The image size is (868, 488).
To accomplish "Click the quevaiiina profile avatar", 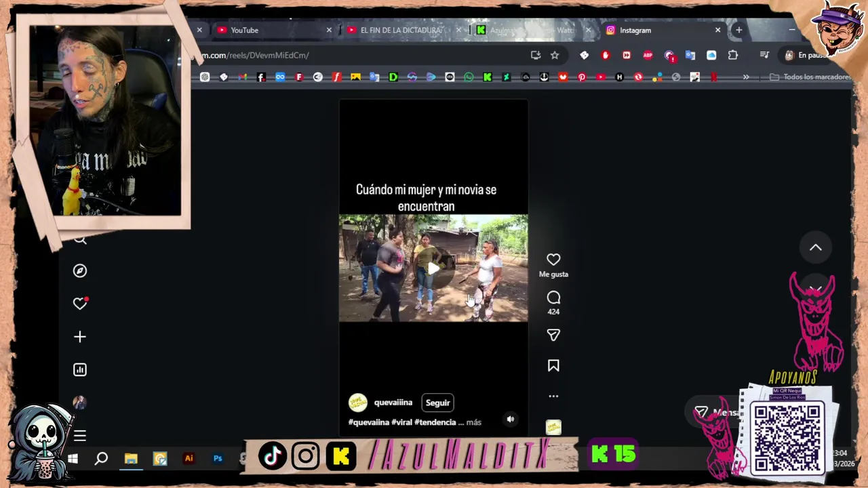I will [x=357, y=403].
